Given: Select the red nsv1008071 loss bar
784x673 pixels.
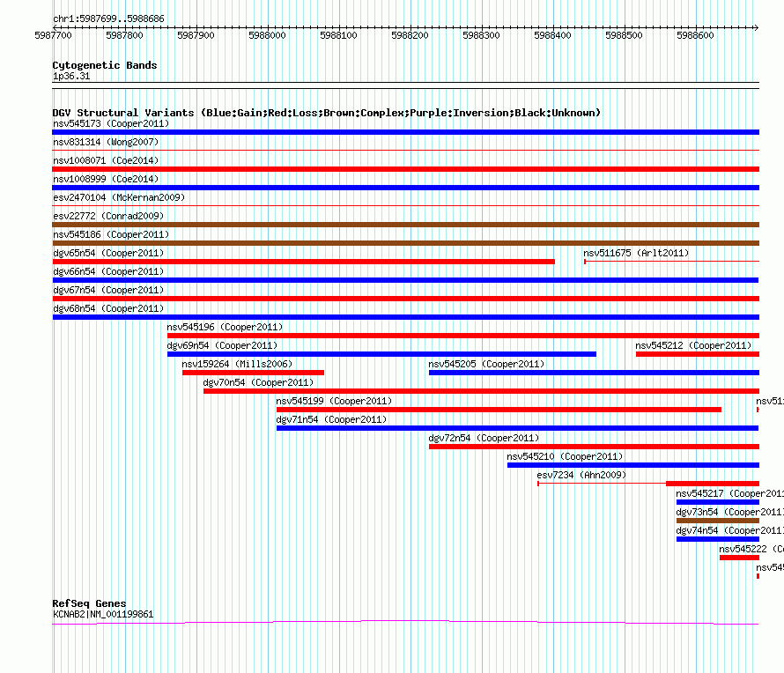Looking at the screenshot, I should click(x=405, y=169).
